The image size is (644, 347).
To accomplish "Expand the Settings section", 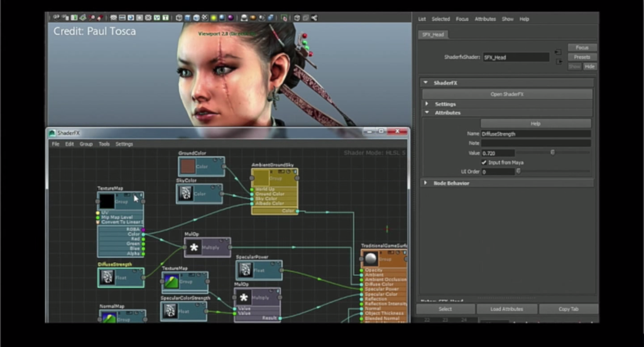I will click(427, 104).
